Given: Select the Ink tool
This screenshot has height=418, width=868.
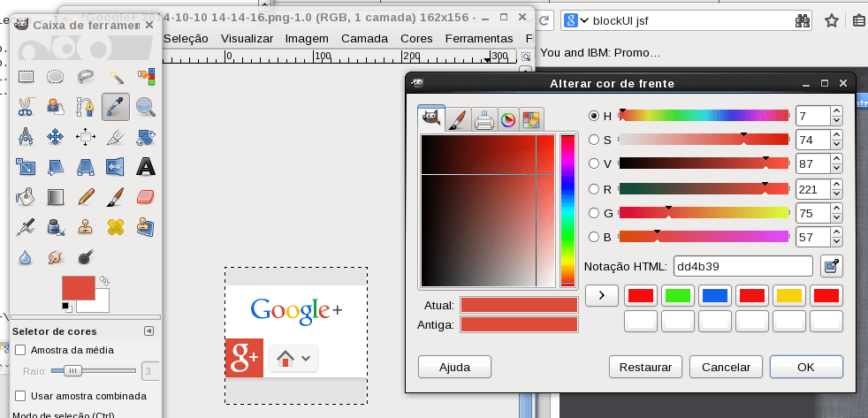Looking at the screenshot, I should (x=55, y=226).
